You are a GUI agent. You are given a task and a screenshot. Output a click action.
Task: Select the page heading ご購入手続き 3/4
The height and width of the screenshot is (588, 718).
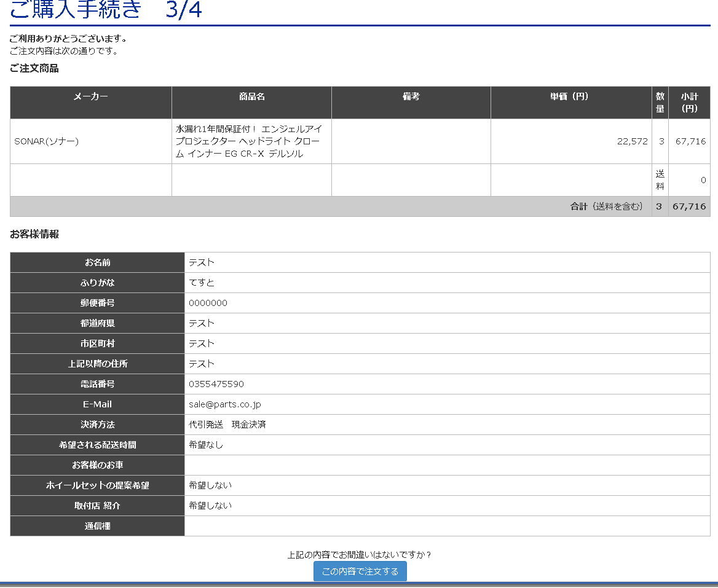pyautogui.click(x=106, y=9)
